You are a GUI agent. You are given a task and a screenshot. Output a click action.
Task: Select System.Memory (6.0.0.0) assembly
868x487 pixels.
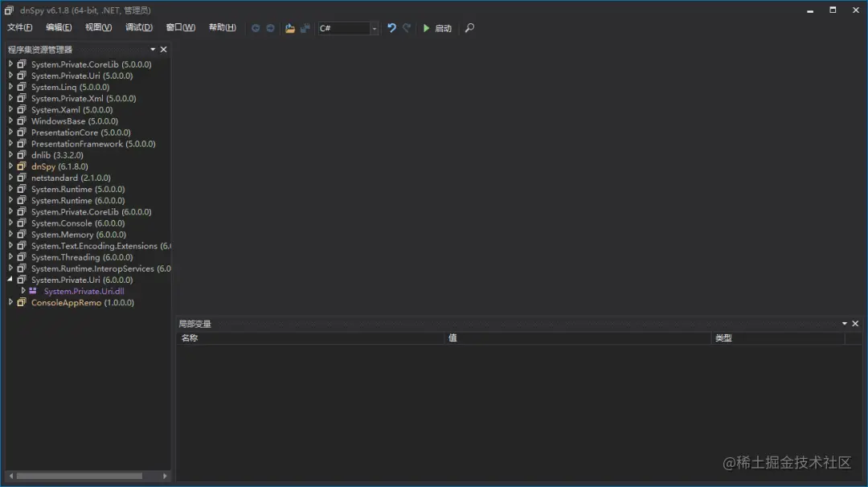tap(79, 235)
